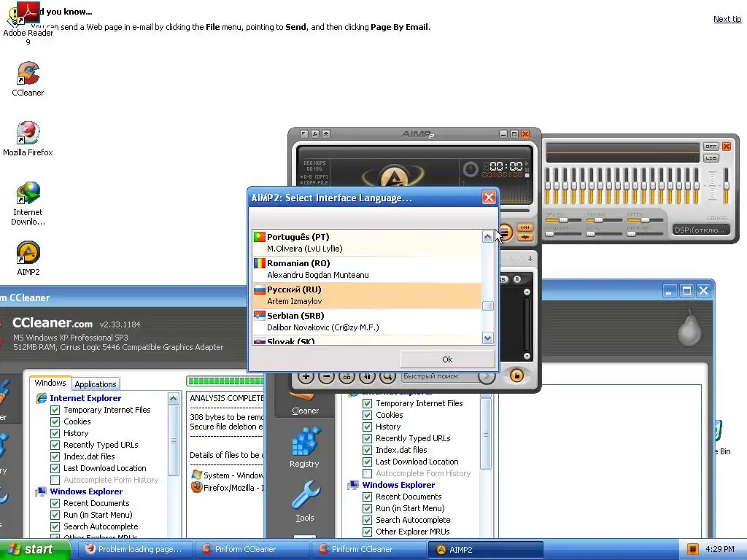
Task: Click the grid icon button in AIMP2 playlist toolbar
Action: pyautogui.click(x=347, y=376)
